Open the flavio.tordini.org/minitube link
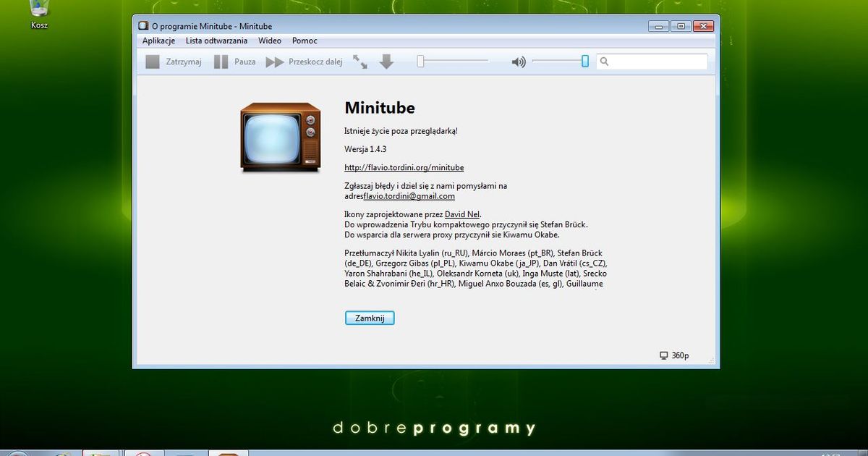Image resolution: width=868 pixels, height=456 pixels. tap(404, 167)
